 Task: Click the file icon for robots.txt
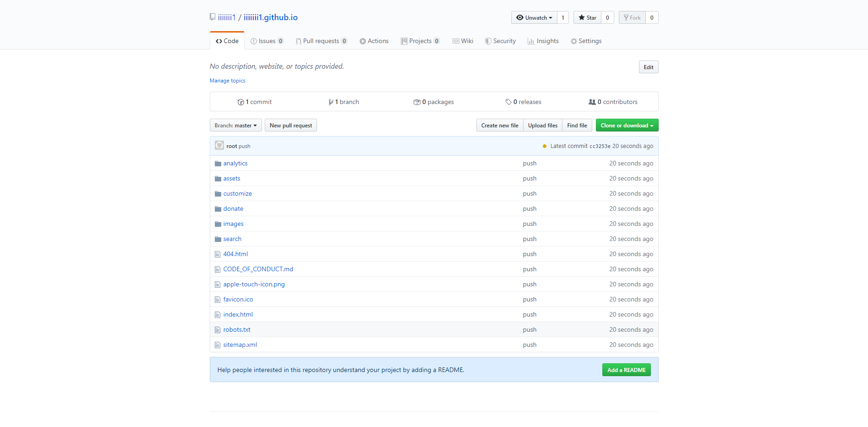[218, 330]
